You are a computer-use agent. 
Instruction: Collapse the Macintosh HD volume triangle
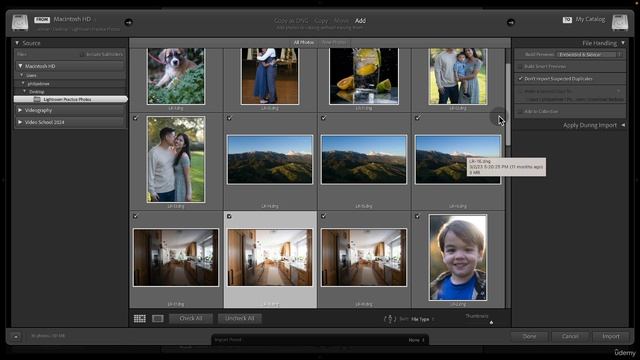point(20,66)
